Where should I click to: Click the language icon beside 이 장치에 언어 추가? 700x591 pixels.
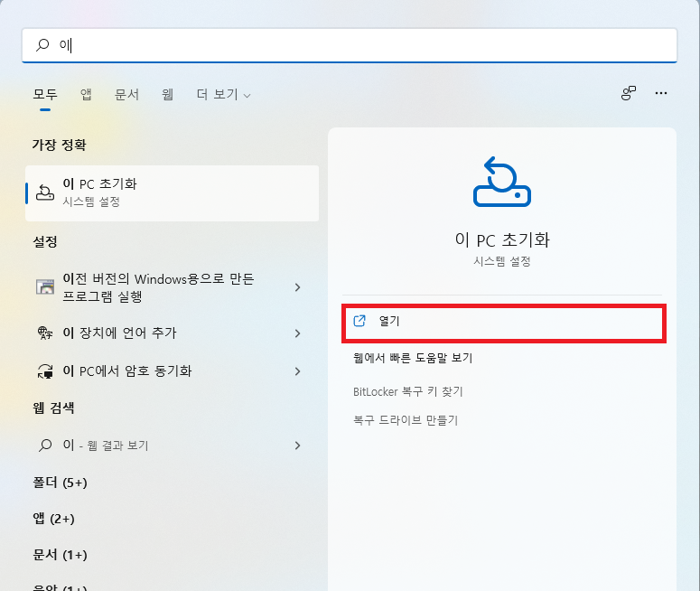45,333
